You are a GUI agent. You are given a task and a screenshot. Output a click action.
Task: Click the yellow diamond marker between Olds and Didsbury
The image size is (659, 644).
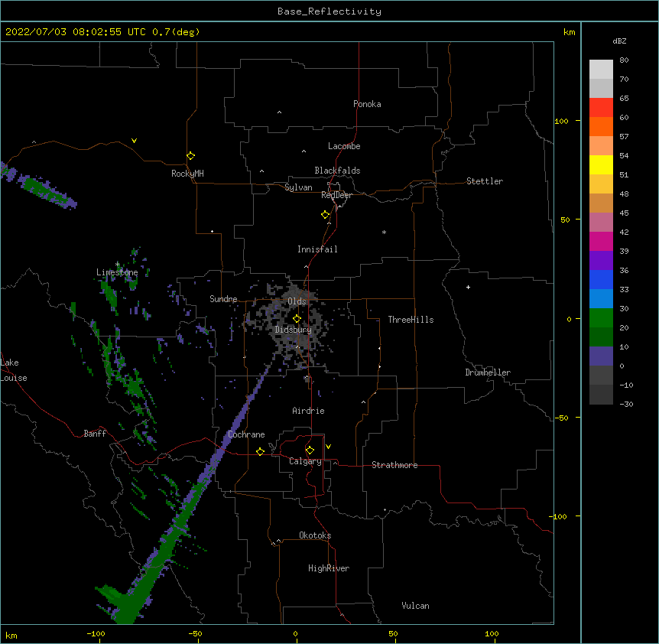tap(297, 319)
